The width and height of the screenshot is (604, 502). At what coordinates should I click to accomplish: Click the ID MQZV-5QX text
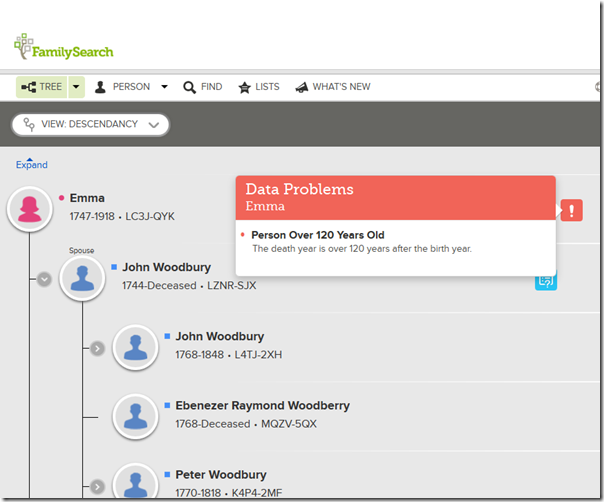(289, 424)
